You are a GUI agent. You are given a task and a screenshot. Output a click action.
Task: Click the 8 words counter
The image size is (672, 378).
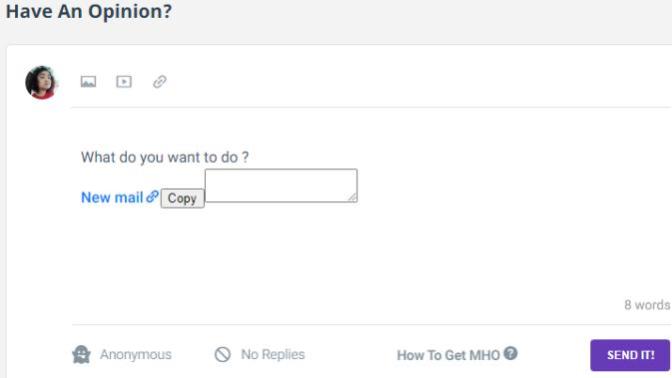point(647,305)
